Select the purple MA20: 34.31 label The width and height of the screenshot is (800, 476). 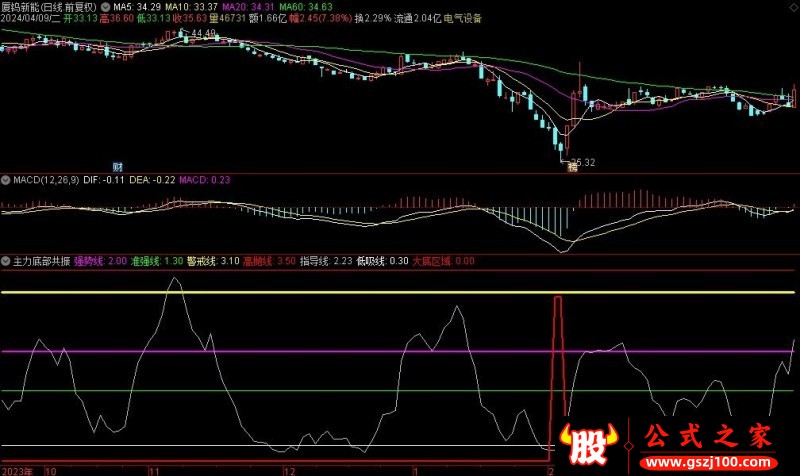click(x=248, y=7)
